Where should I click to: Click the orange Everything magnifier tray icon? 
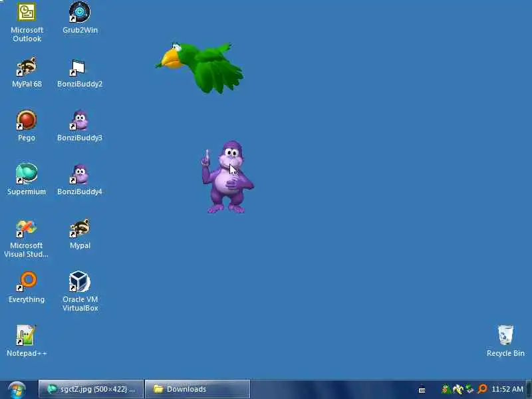click(482, 389)
